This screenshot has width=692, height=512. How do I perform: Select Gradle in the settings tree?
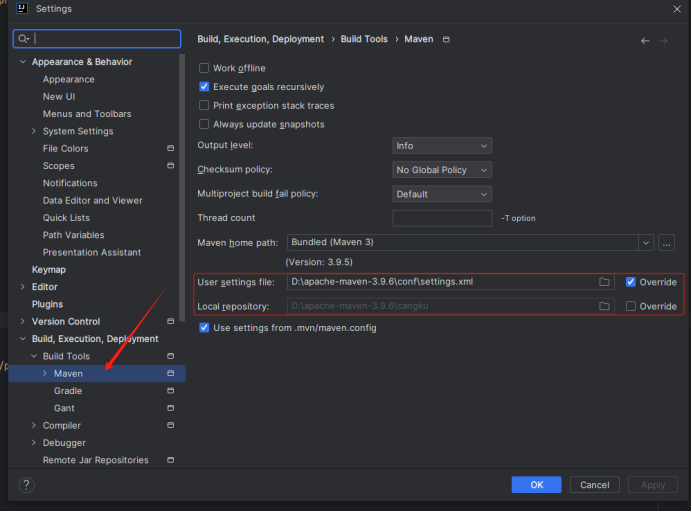coord(68,391)
